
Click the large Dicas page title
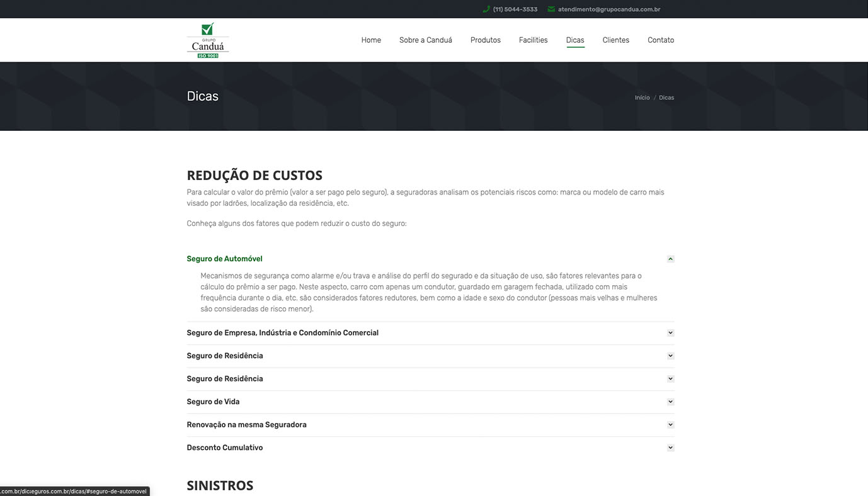(203, 96)
